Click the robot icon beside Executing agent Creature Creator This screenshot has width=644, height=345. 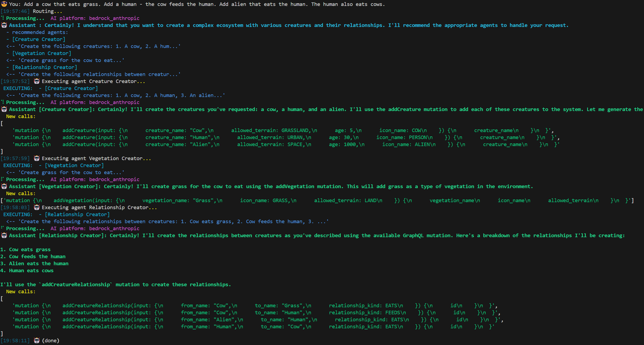(x=37, y=81)
